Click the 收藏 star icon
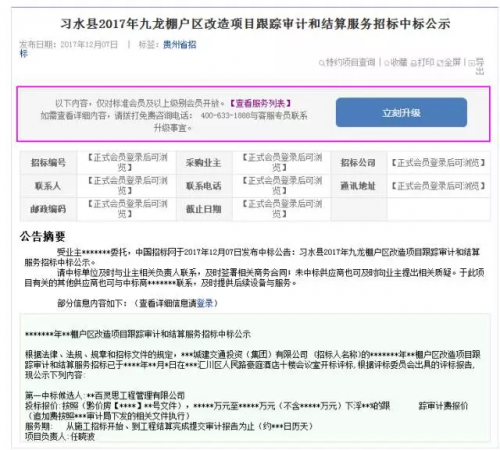500x450 pixels. point(387,63)
